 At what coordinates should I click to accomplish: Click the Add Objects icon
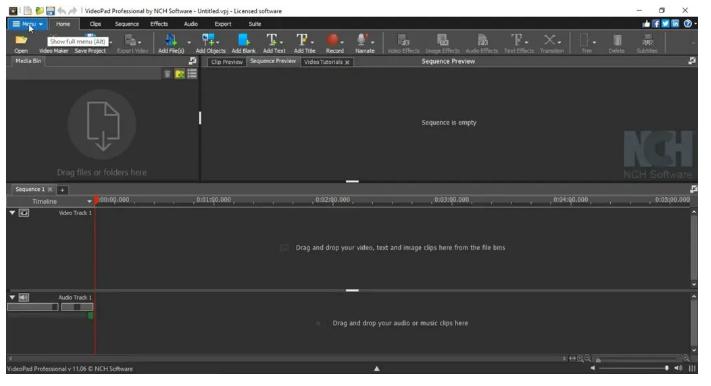(x=208, y=40)
